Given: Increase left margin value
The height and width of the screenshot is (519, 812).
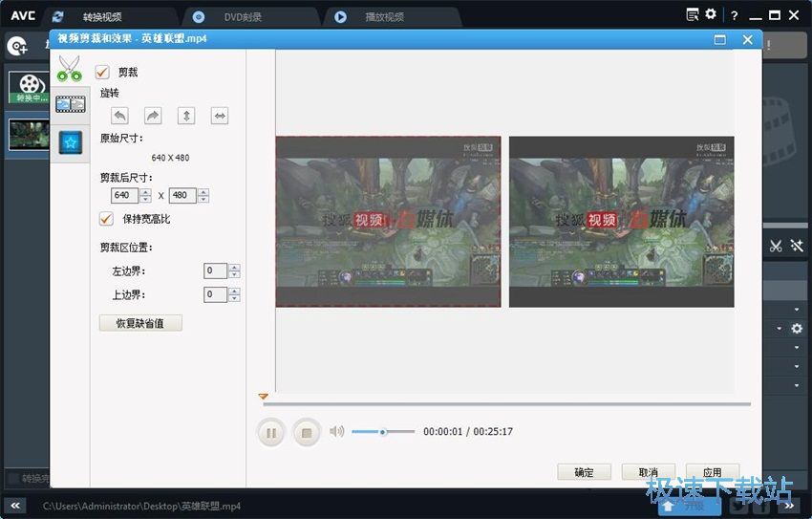Looking at the screenshot, I should click(x=235, y=267).
